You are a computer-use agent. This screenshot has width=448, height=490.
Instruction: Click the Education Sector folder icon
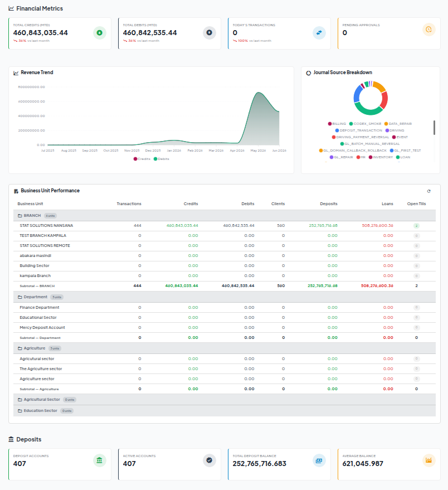[20, 411]
